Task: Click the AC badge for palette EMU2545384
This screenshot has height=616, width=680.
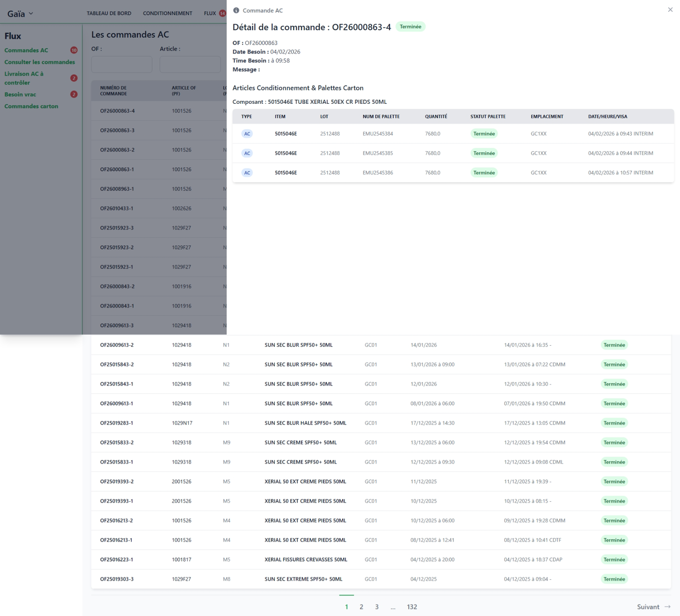Action: point(247,134)
